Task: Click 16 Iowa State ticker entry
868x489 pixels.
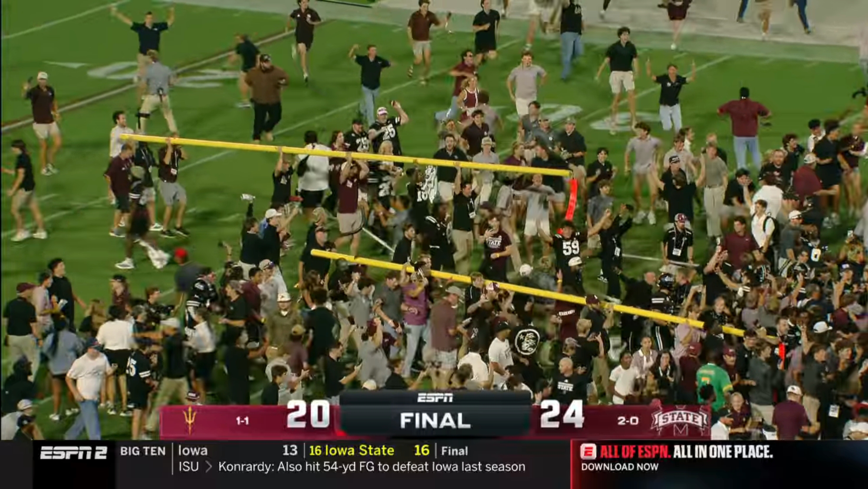Action: [x=352, y=451]
